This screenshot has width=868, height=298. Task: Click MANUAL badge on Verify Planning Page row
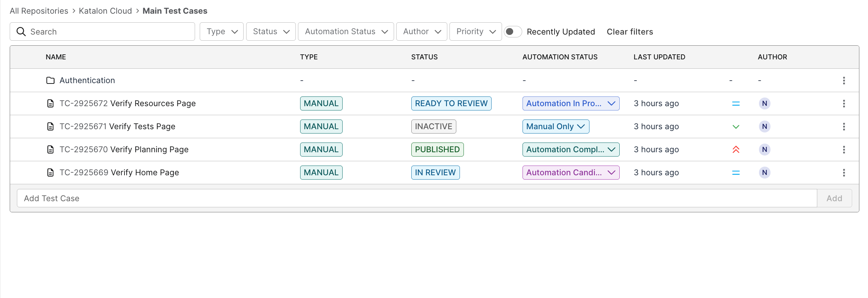321,150
